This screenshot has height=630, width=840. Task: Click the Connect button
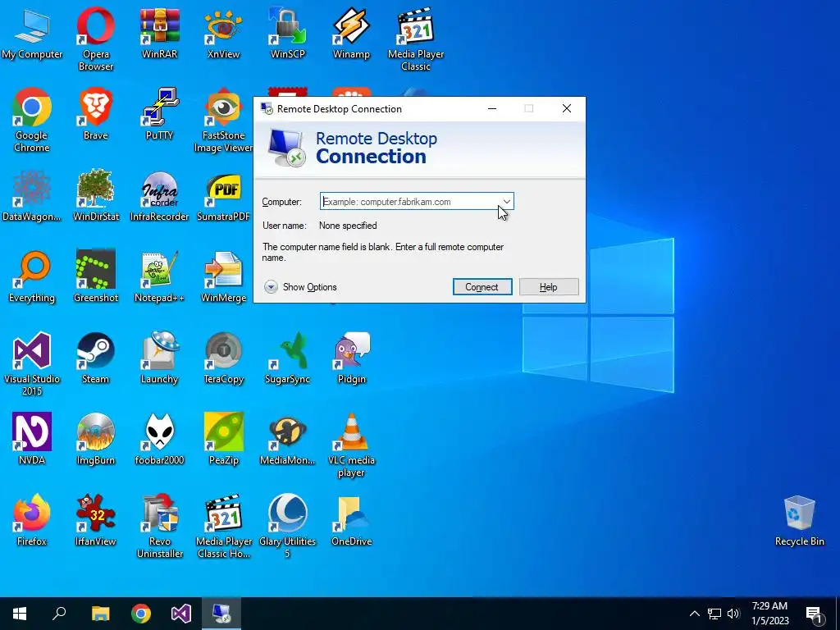[x=482, y=286]
